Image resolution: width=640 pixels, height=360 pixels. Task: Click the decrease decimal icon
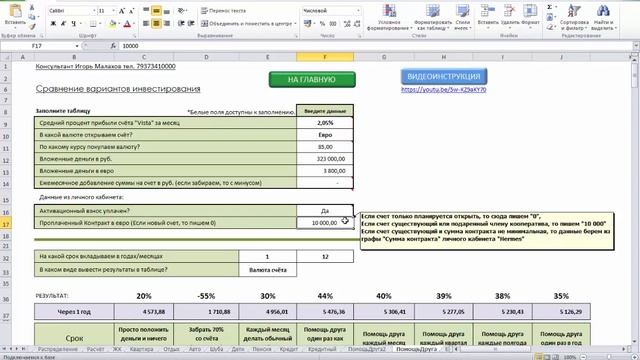[x=357, y=24]
